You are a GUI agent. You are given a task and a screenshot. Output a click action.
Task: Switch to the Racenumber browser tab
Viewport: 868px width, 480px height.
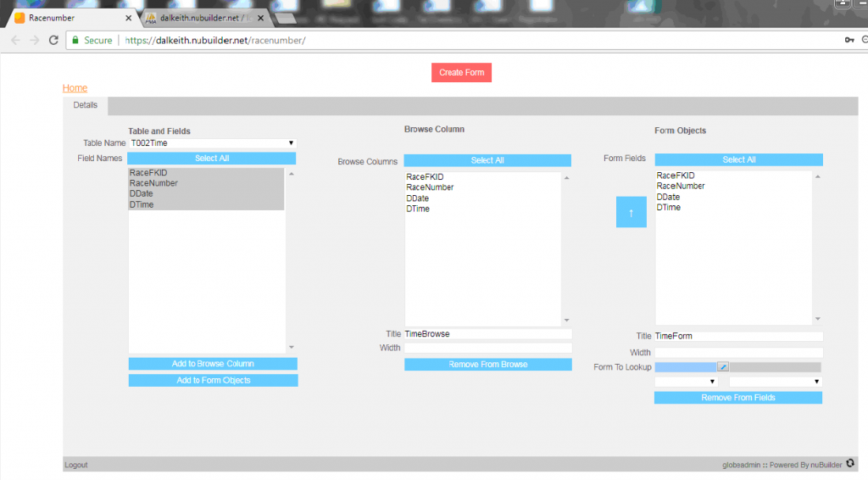coord(72,19)
